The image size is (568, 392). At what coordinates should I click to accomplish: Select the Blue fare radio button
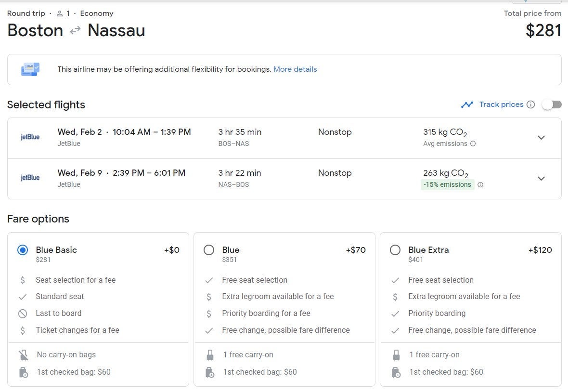[209, 250]
